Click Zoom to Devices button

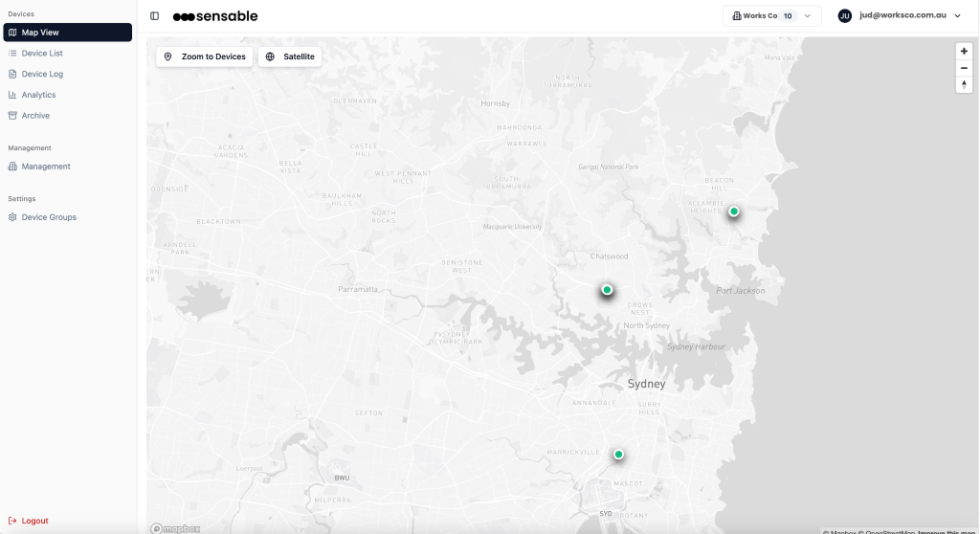(x=205, y=56)
